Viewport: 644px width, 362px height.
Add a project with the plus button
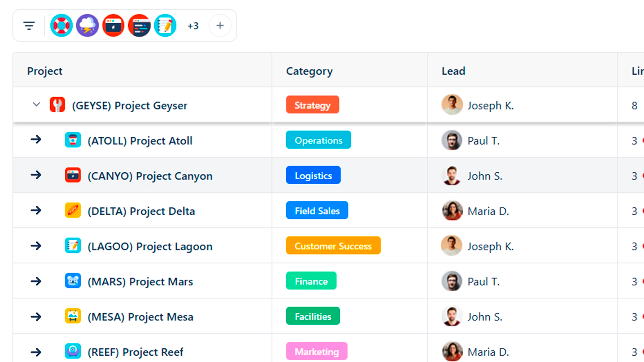220,25
